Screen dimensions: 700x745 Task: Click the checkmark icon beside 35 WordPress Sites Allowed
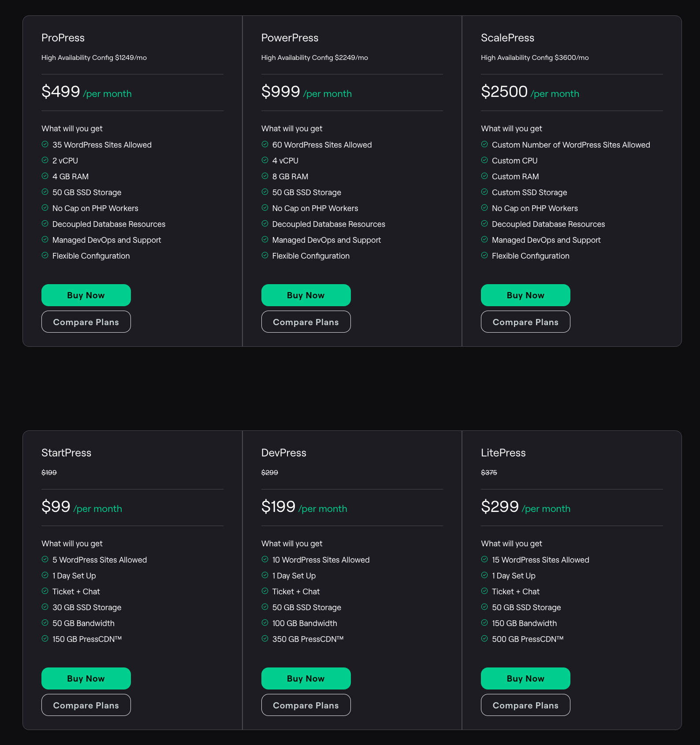point(45,145)
